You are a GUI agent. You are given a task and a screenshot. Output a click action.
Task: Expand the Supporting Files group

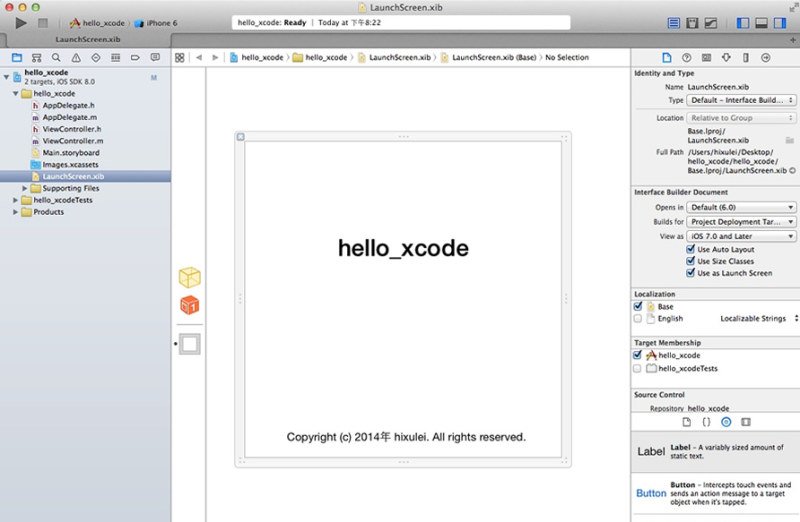coord(24,188)
